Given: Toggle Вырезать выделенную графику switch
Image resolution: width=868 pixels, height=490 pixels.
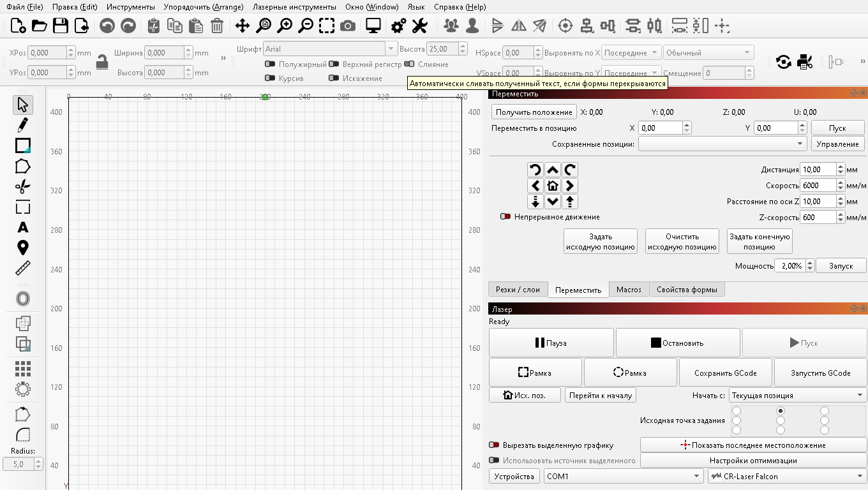Looking at the screenshot, I should (494, 445).
